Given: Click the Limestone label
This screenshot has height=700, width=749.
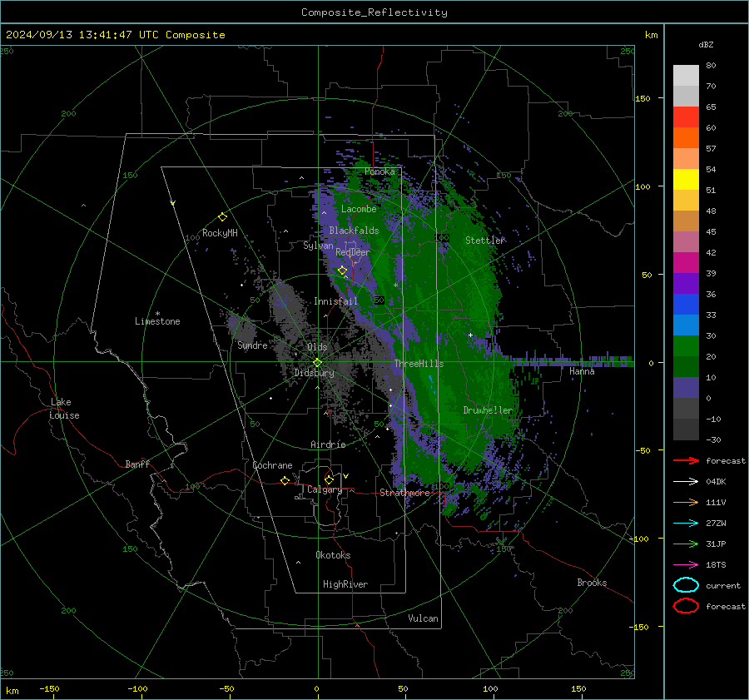Looking at the screenshot, I should [157, 321].
